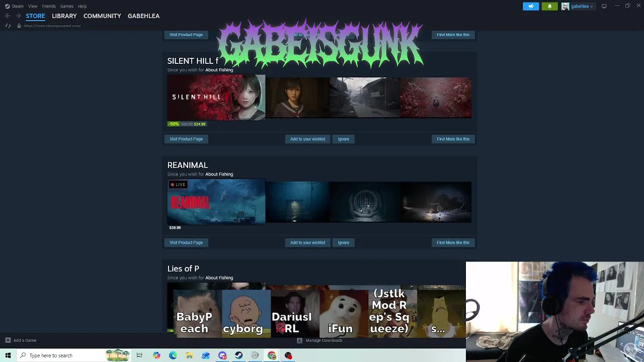This screenshot has width=644, height=362.
Task: Open the Steam announcements megaphone button
Action: (x=531, y=6)
